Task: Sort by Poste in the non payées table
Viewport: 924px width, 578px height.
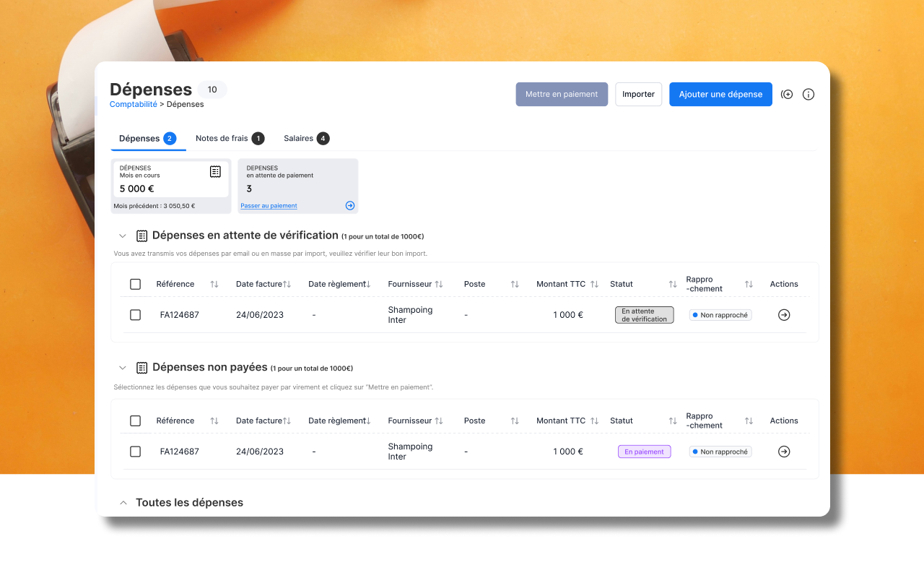Action: 515,420
